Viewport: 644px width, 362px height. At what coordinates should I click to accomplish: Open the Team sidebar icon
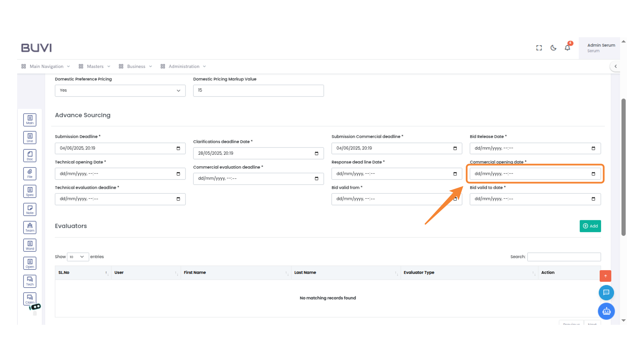pyautogui.click(x=30, y=227)
